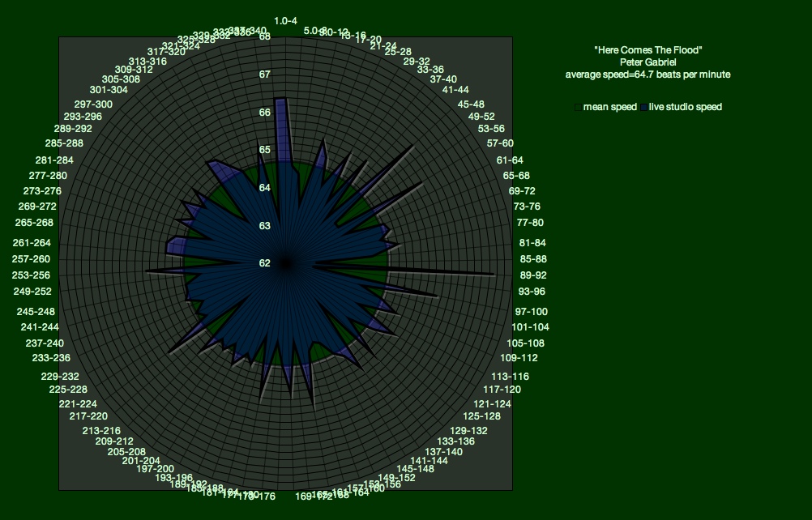Click the 1.0-4 category label at top

286,20
